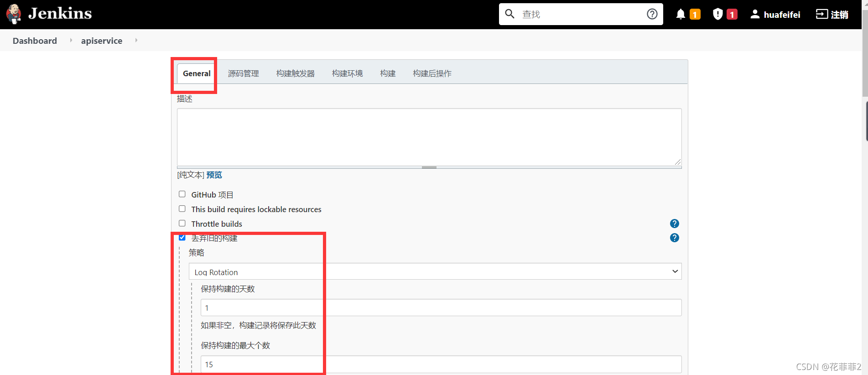Switch to 源码管理 tab
This screenshot has width=868, height=375.
(x=243, y=73)
